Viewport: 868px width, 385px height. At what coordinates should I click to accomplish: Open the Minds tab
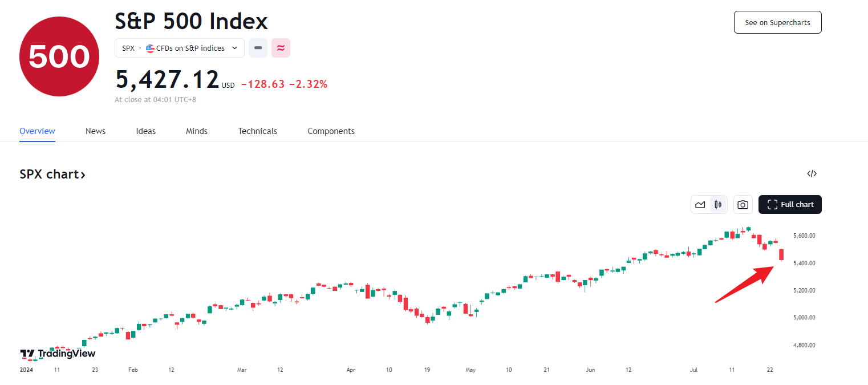[197, 131]
